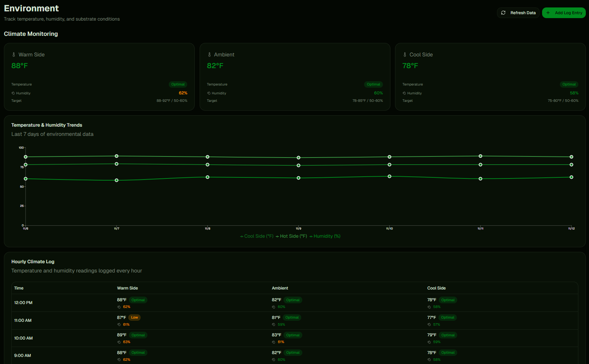Select the 88°F reading in the 9:00 AM row
Screen dimensions: 589x364
[x=121, y=352]
